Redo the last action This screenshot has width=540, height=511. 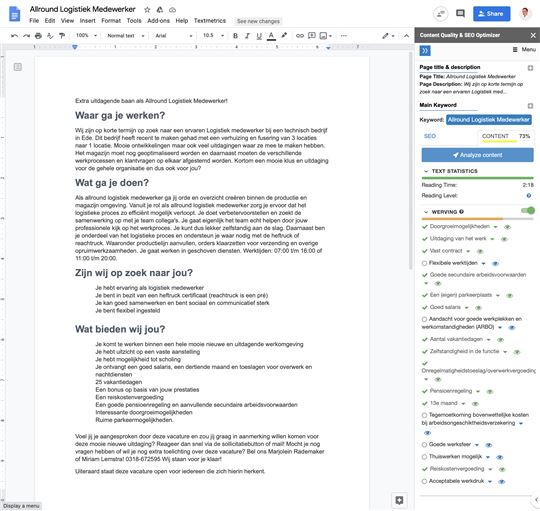point(26,35)
